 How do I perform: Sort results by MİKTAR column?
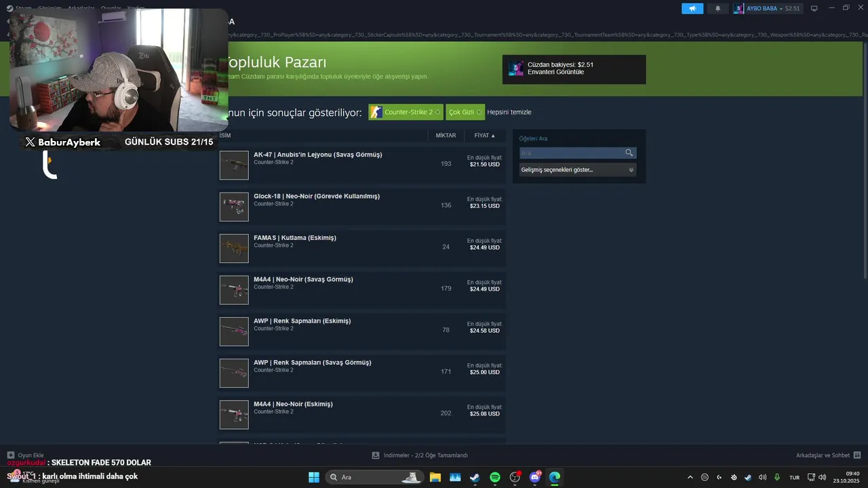pyautogui.click(x=446, y=136)
